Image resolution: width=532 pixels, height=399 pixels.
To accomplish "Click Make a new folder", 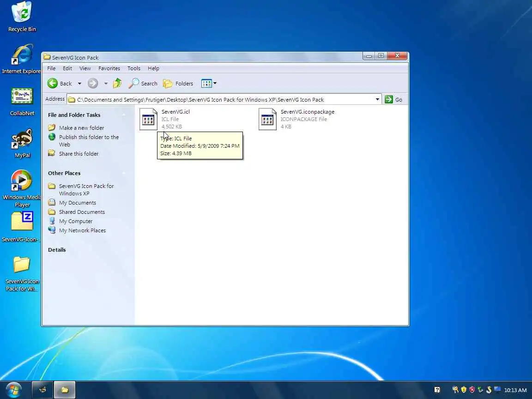I will pyautogui.click(x=81, y=128).
